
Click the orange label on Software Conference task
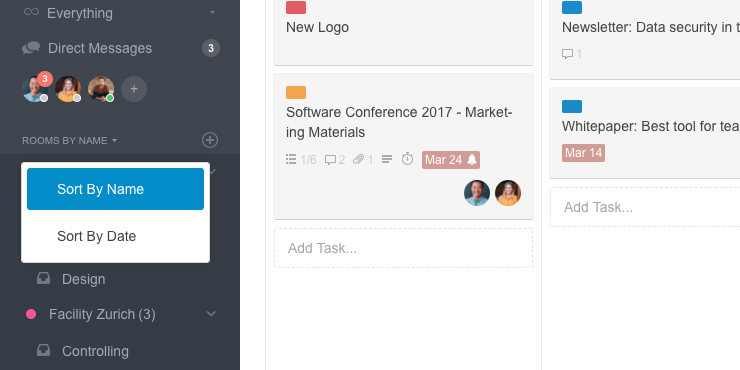(x=296, y=92)
